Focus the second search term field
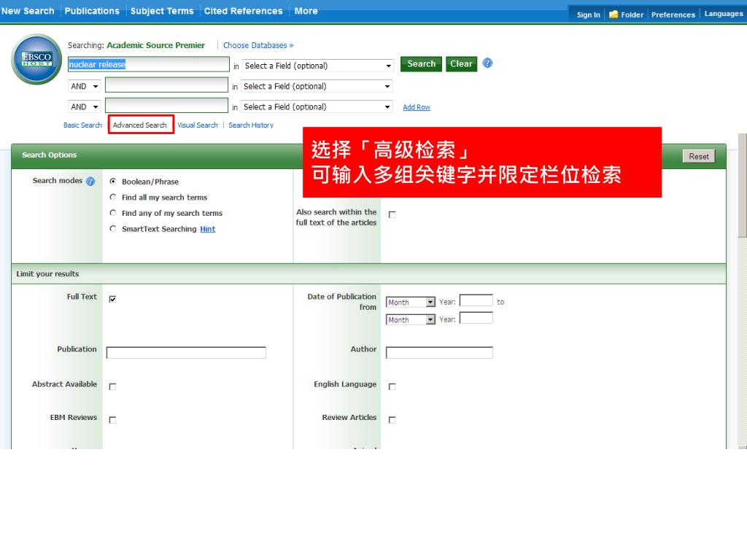The height and width of the screenshot is (560, 747). point(166,85)
